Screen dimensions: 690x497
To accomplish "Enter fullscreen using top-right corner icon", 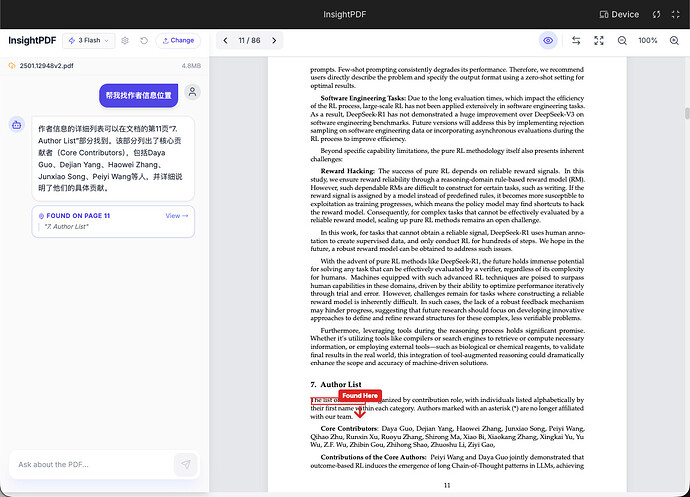I will click(675, 15).
